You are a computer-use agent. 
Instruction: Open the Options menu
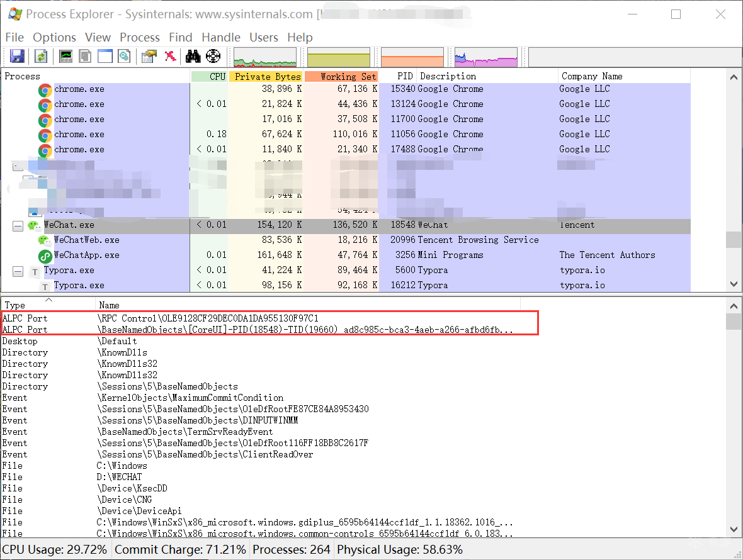click(x=55, y=37)
